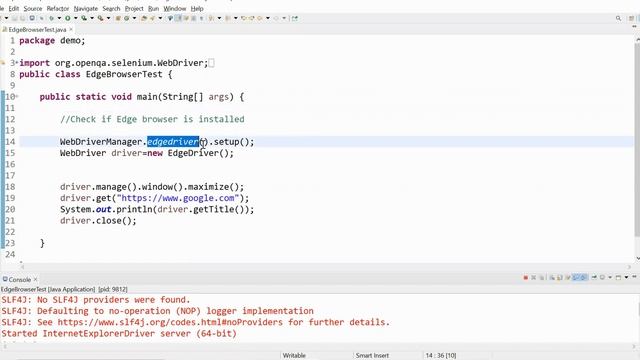Click Display Selected Console icon
The image size is (640, 360).
pos(602,278)
